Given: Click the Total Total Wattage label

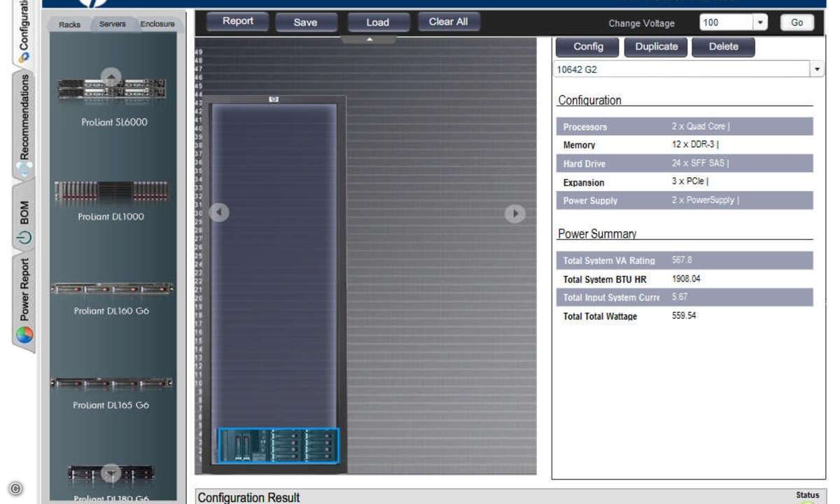Looking at the screenshot, I should pos(600,316).
